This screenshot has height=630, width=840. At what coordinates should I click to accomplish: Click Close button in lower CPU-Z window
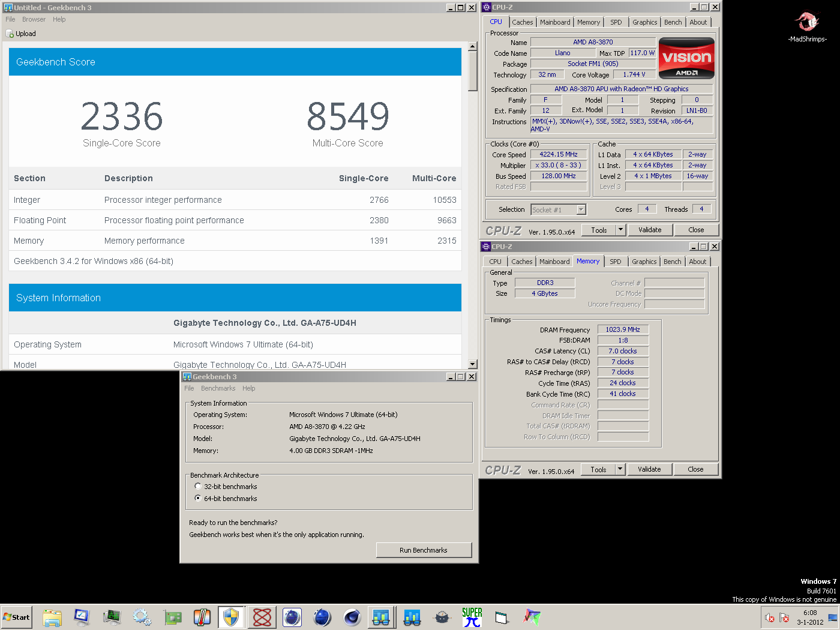coord(695,469)
